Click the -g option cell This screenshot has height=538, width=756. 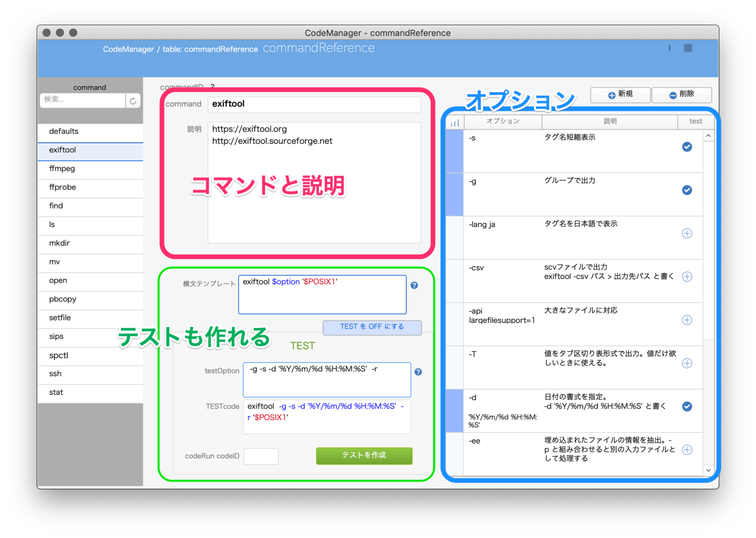[503, 194]
